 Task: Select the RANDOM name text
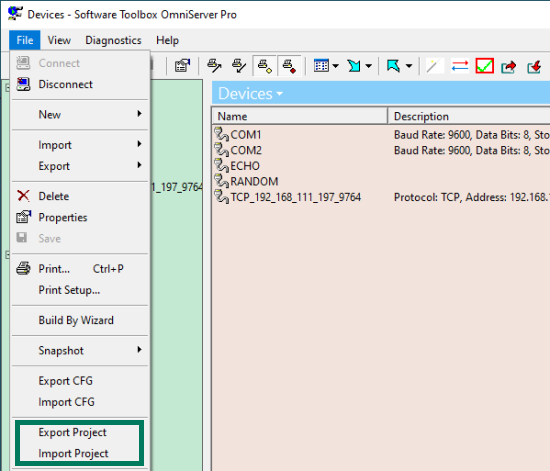pyautogui.click(x=254, y=182)
